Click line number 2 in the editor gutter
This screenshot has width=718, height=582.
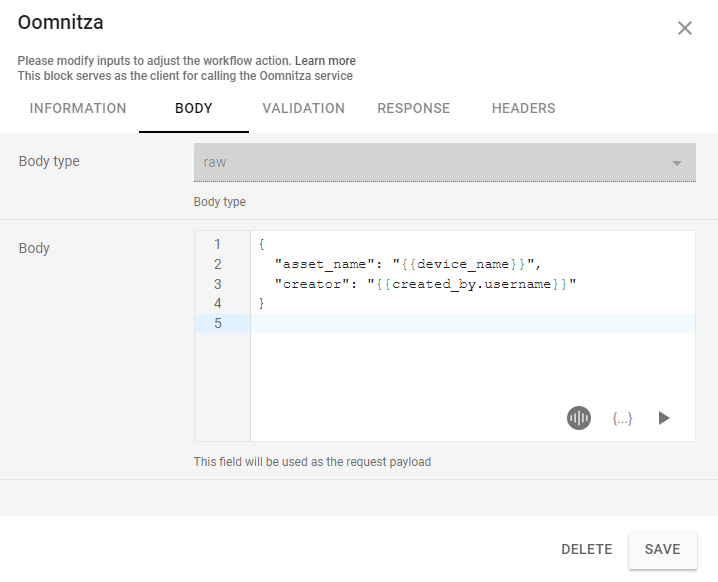tap(218, 264)
